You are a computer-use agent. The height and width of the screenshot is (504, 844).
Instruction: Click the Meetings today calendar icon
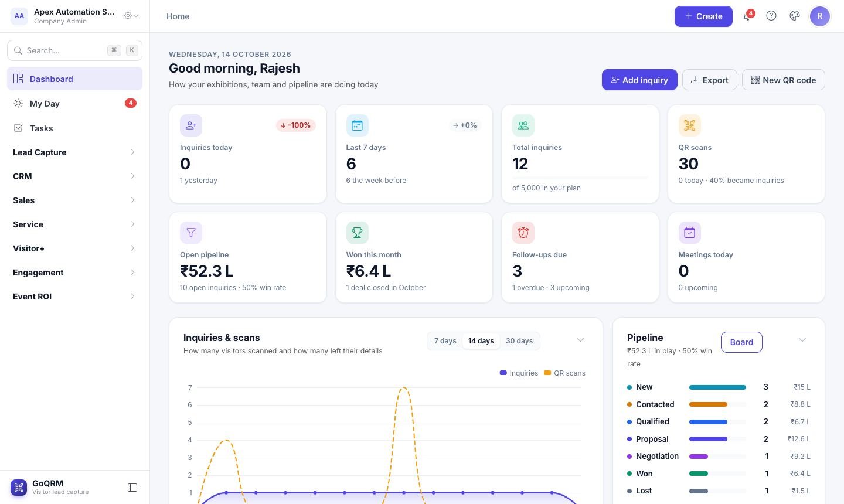(x=689, y=233)
